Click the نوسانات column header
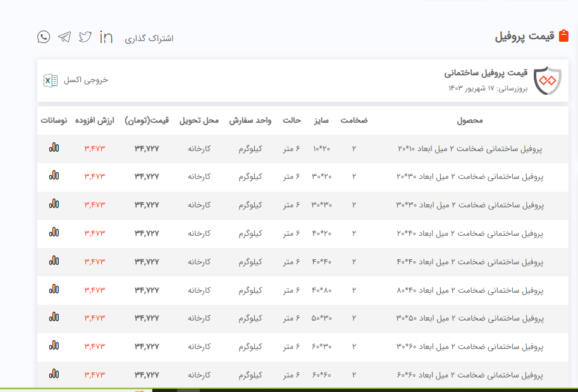Screen dimensions: 578x392 [54, 120]
